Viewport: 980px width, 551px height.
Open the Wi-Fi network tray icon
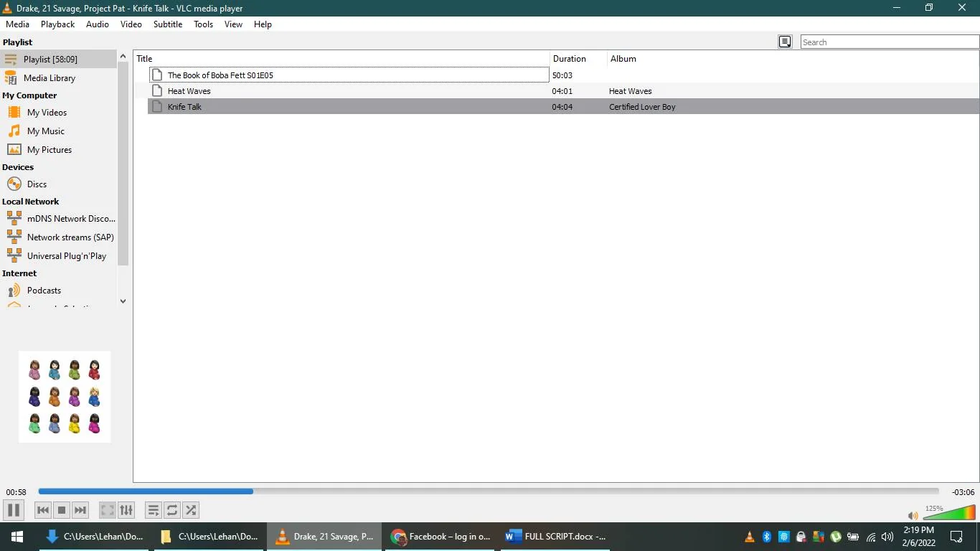[871, 537]
